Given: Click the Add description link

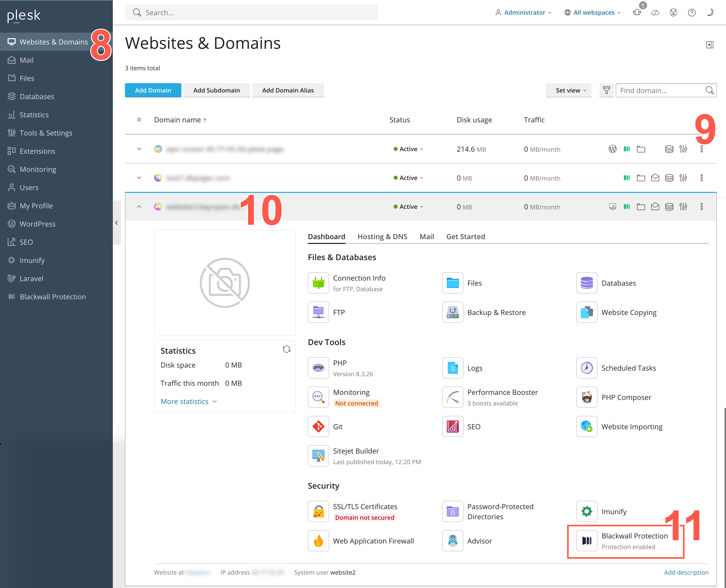Looking at the screenshot, I should pos(686,572).
